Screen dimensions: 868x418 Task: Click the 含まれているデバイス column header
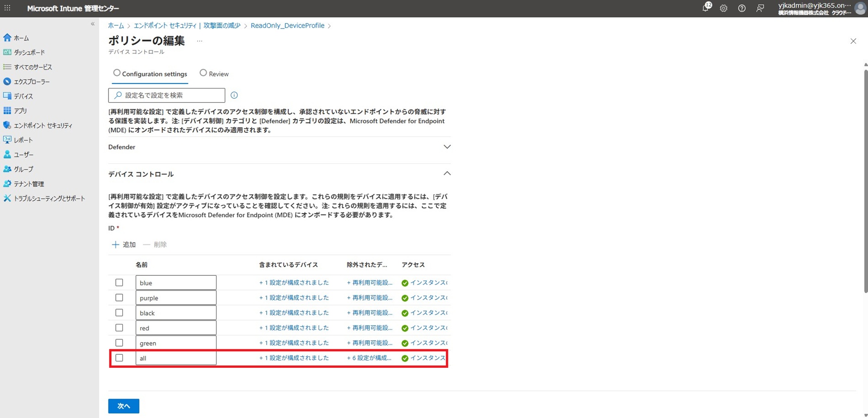288,265
